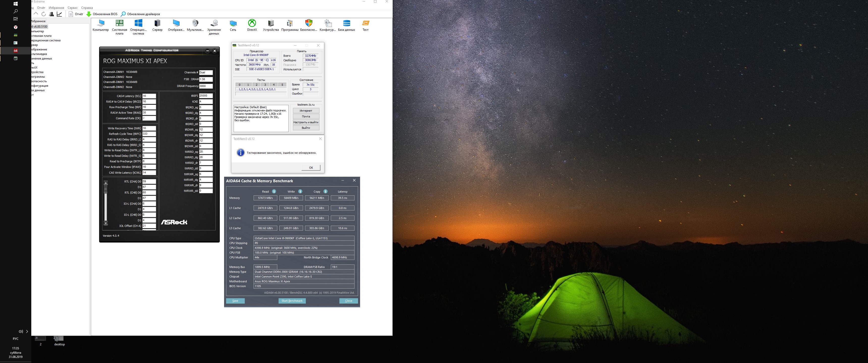Click the Обновления BIOS green arrow
The width and height of the screenshot is (868, 363).
click(89, 14)
